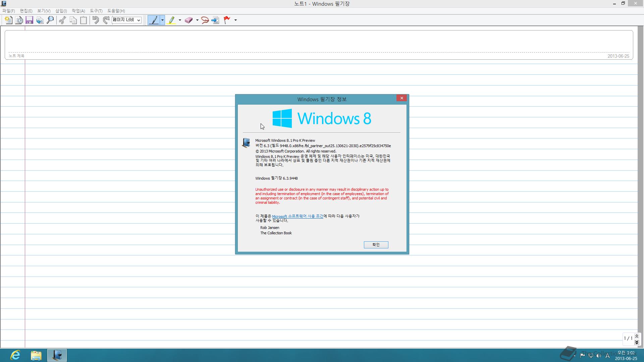The height and width of the screenshot is (362, 644).
Task: Go to next page double-down arrow
Action: 637,342
